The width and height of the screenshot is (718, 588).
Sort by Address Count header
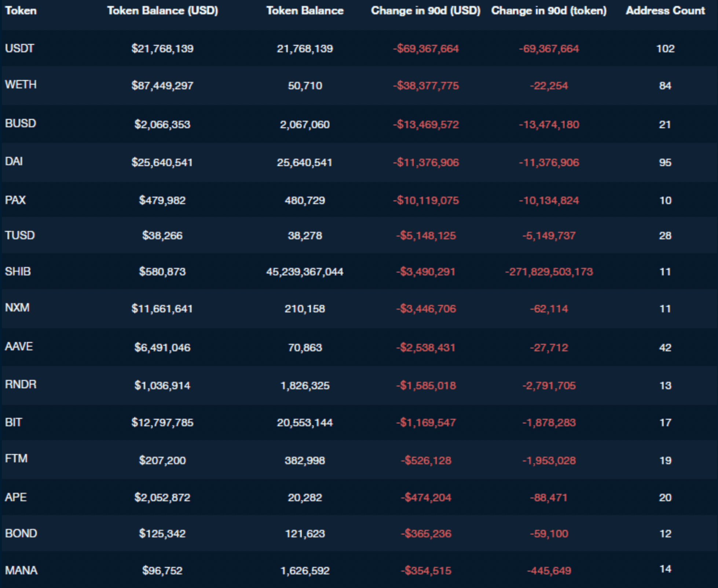click(665, 11)
